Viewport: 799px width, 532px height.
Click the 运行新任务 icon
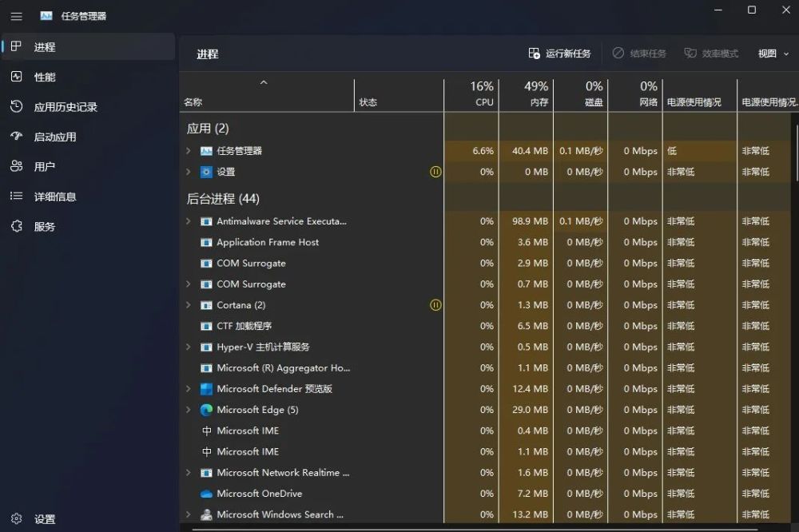click(534, 53)
